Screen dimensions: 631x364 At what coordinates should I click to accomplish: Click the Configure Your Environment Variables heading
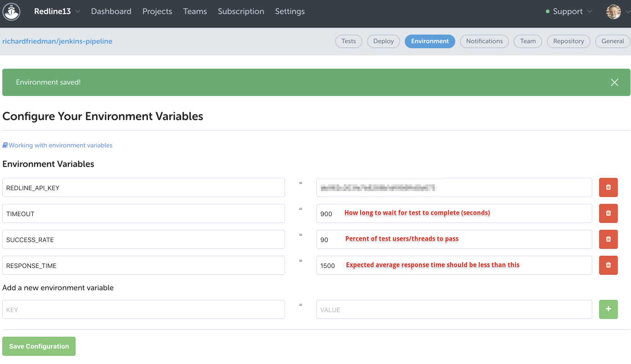coord(103,116)
